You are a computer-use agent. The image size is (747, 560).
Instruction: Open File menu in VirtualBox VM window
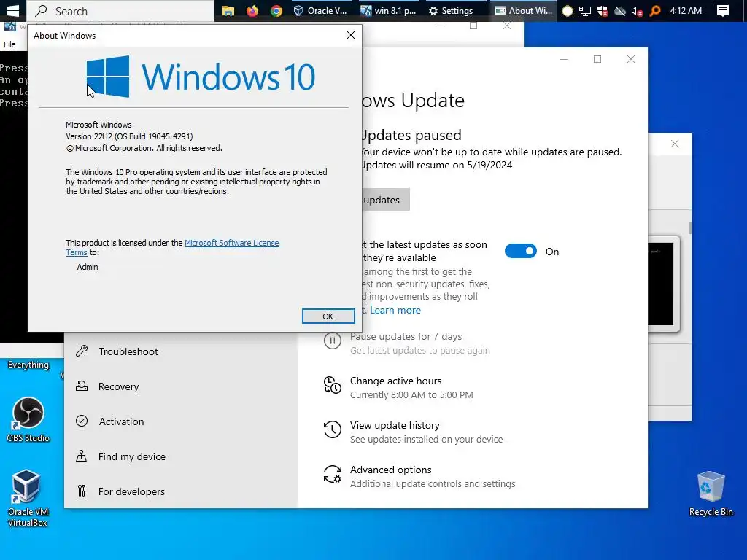click(x=9, y=44)
